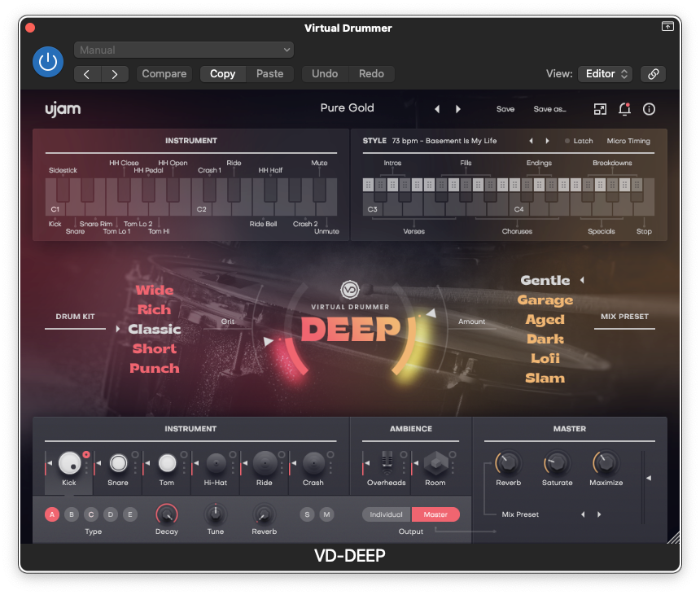Select the Ride instrument icon

pyautogui.click(x=265, y=463)
